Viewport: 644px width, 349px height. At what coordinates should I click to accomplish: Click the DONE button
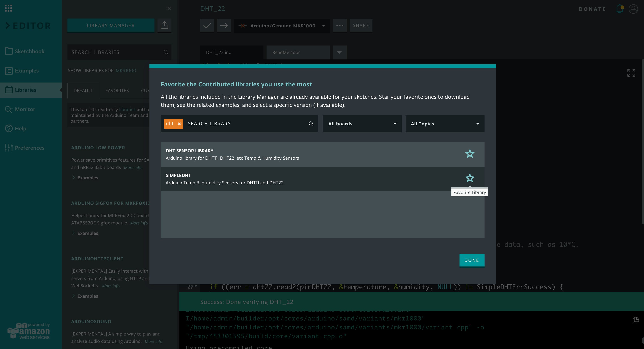471,260
